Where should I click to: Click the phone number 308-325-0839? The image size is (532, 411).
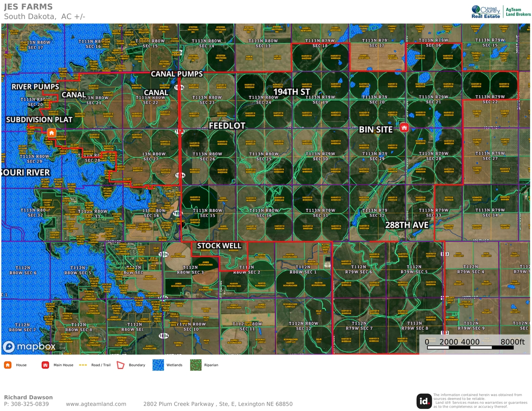point(26,404)
